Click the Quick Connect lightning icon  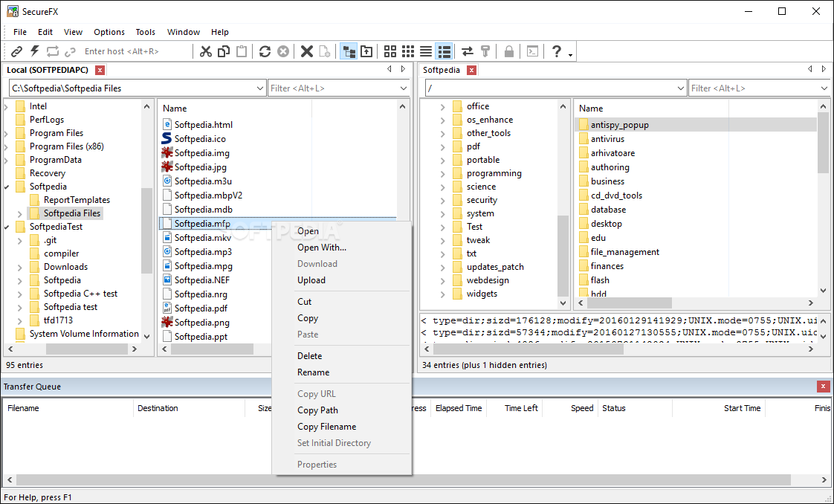[35, 51]
